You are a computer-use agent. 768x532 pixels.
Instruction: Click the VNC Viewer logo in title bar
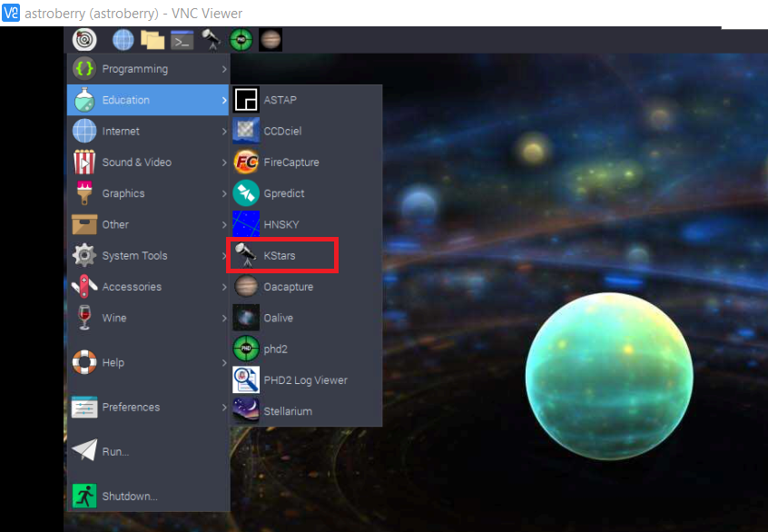point(11,13)
